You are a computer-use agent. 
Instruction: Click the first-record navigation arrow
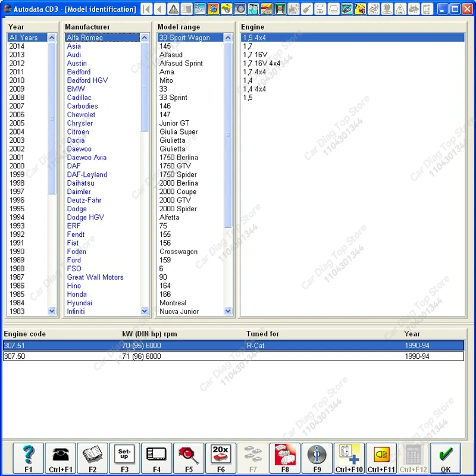(146, 9)
